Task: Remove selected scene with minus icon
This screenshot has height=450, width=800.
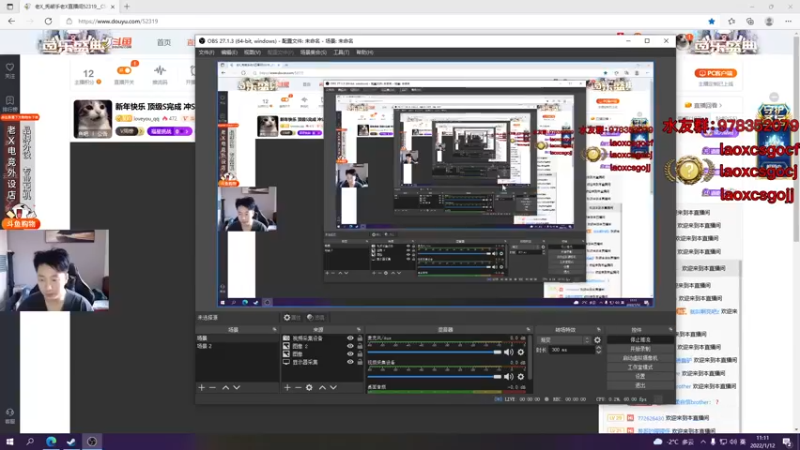Action: pyautogui.click(x=213, y=388)
